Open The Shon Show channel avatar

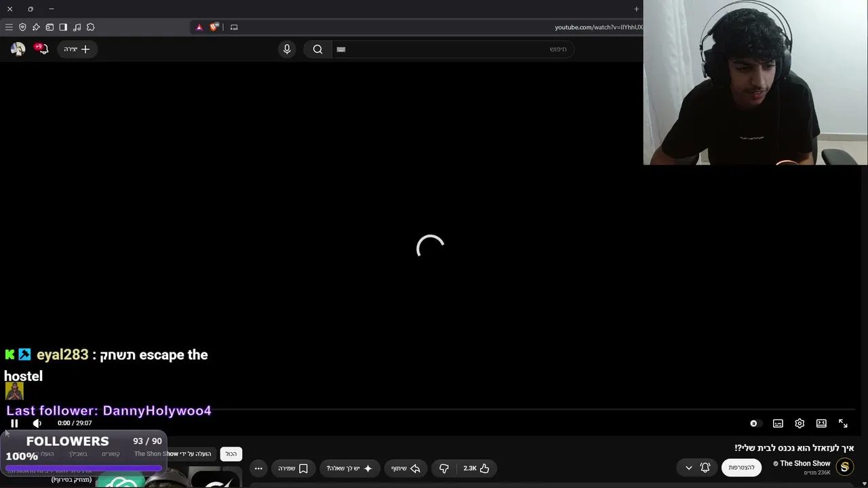[x=844, y=467]
